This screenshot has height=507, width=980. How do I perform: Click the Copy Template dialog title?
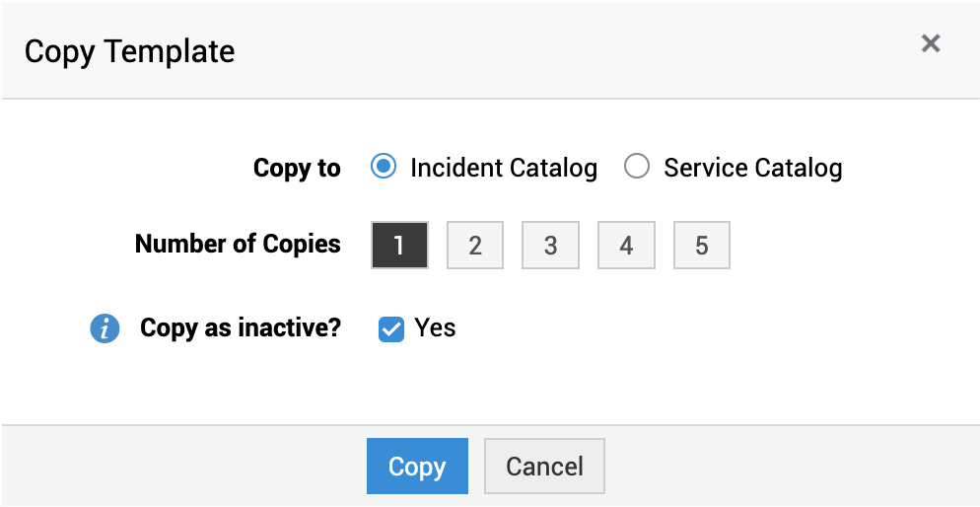pyautogui.click(x=129, y=51)
